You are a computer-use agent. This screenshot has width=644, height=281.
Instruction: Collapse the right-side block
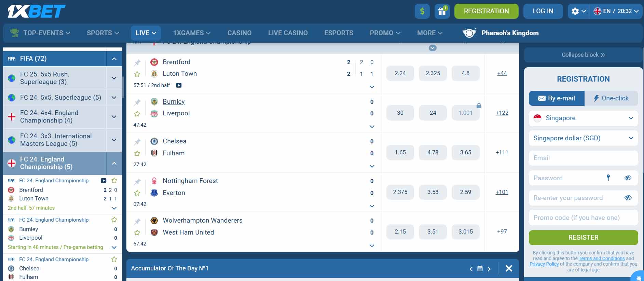(583, 55)
